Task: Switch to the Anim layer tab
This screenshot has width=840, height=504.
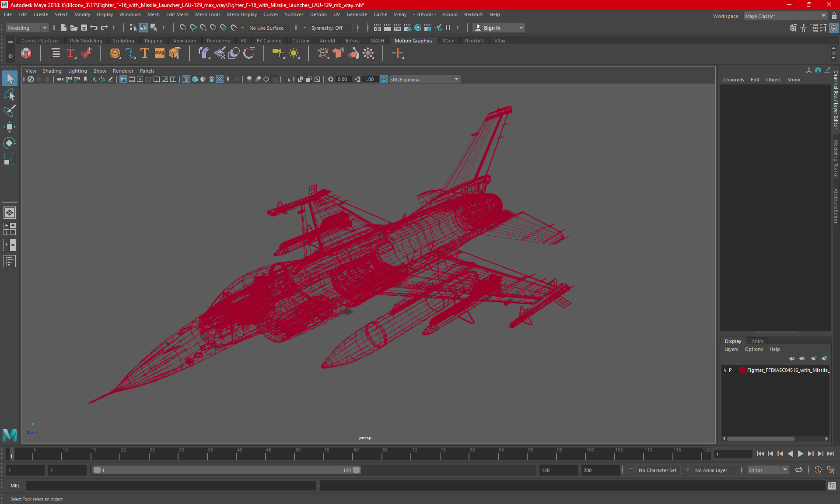Action: click(757, 341)
